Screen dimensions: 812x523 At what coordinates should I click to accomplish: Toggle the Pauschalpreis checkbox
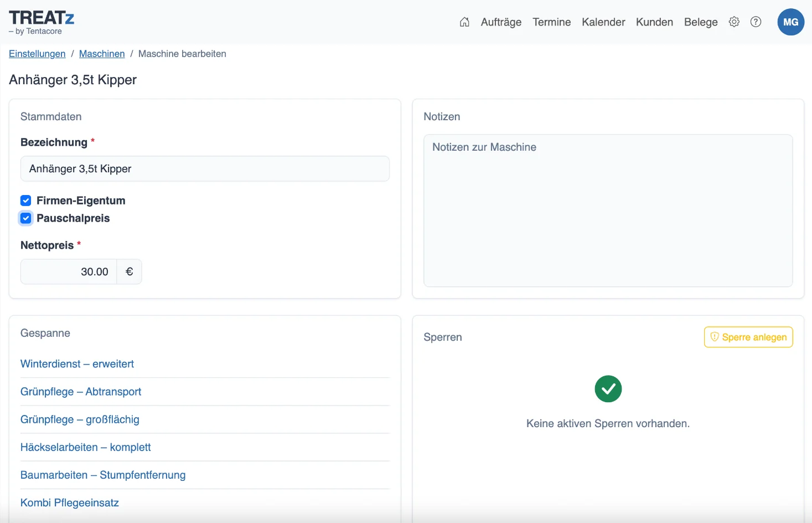coord(25,218)
